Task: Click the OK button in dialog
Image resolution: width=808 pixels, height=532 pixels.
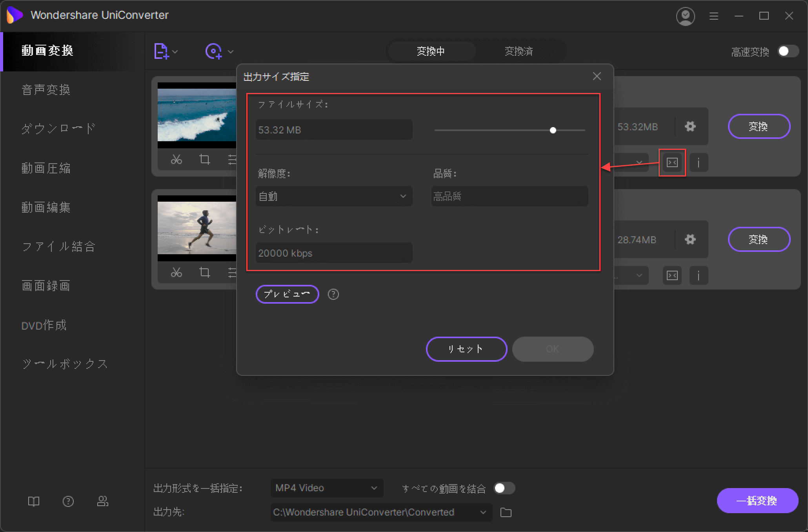Action: [553, 349]
